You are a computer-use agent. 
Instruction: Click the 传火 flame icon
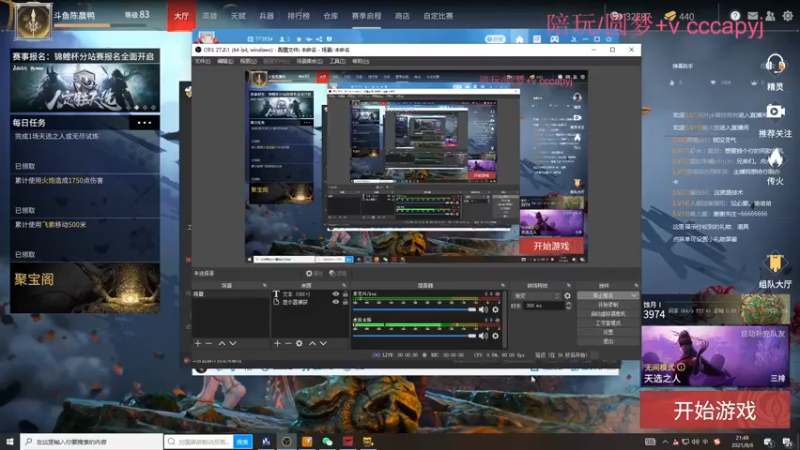[x=775, y=159]
